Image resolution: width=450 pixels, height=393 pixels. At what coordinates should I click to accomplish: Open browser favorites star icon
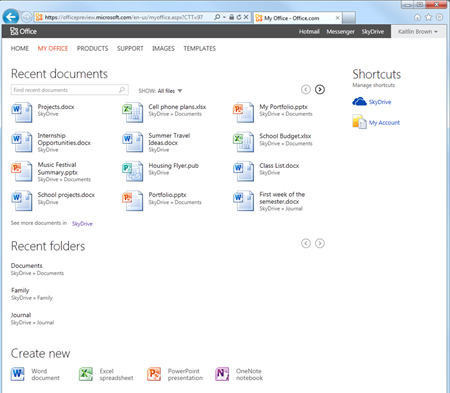click(429, 17)
